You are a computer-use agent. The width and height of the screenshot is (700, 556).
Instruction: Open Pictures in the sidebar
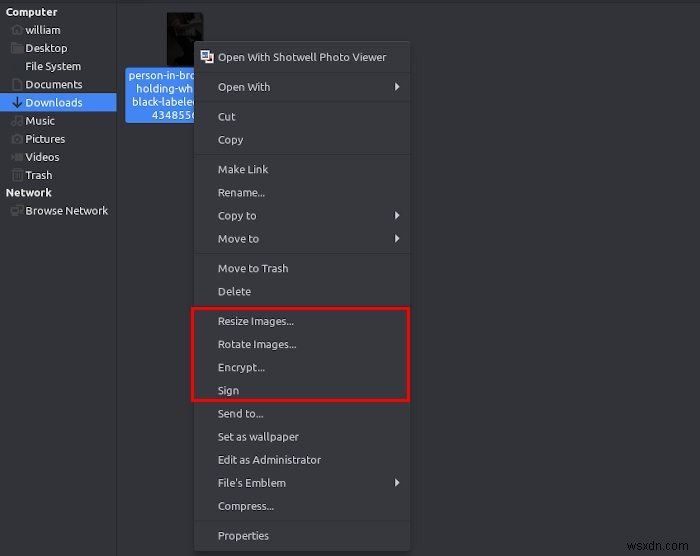click(58, 139)
